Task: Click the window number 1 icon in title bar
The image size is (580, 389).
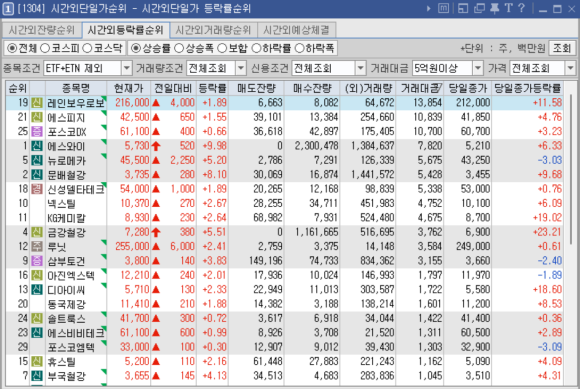Action: [8, 8]
